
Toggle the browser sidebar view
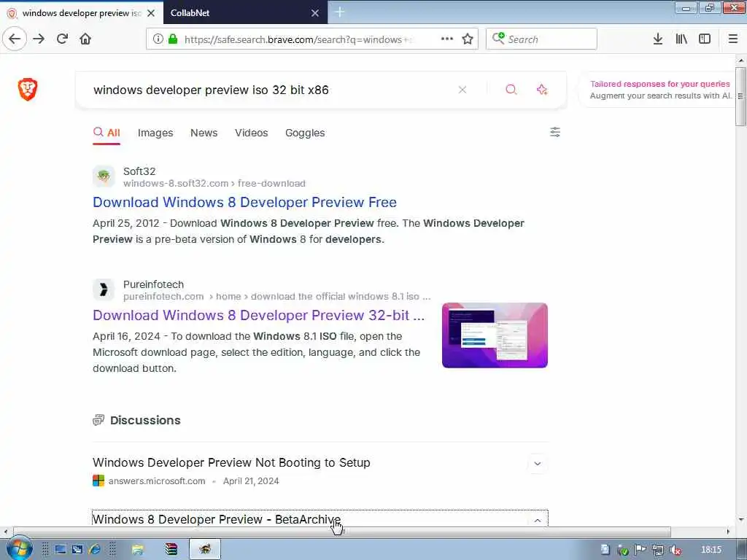pyautogui.click(x=705, y=39)
